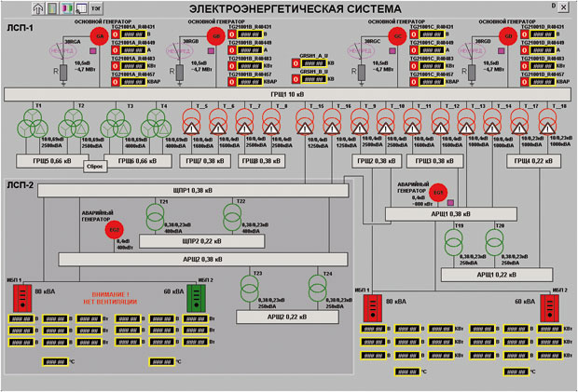
Task: Close the electrical system window
Action: pyautogui.click(x=564, y=7)
